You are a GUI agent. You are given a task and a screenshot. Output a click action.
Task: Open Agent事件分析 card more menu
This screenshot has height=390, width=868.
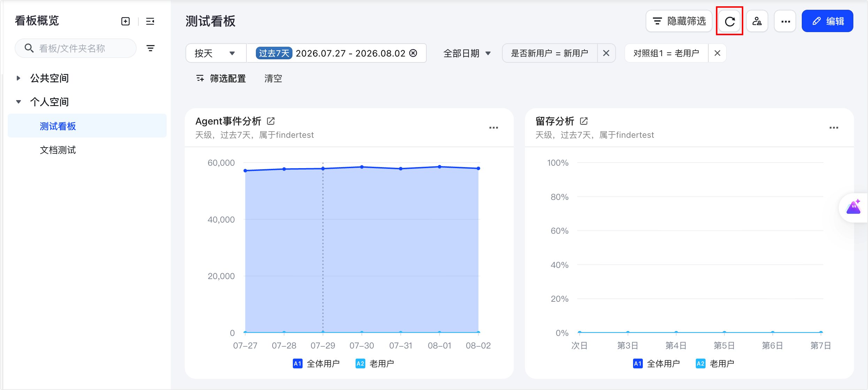click(494, 128)
